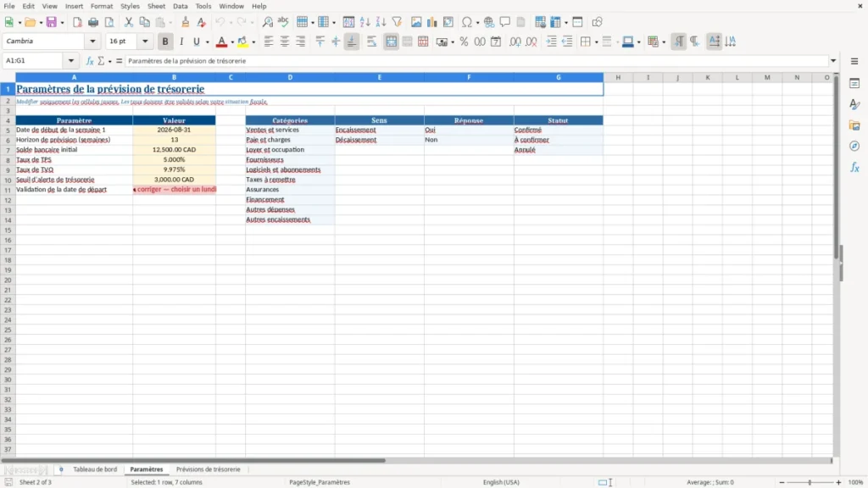
Task: Switch to Tableau de bord sheet
Action: (95, 469)
